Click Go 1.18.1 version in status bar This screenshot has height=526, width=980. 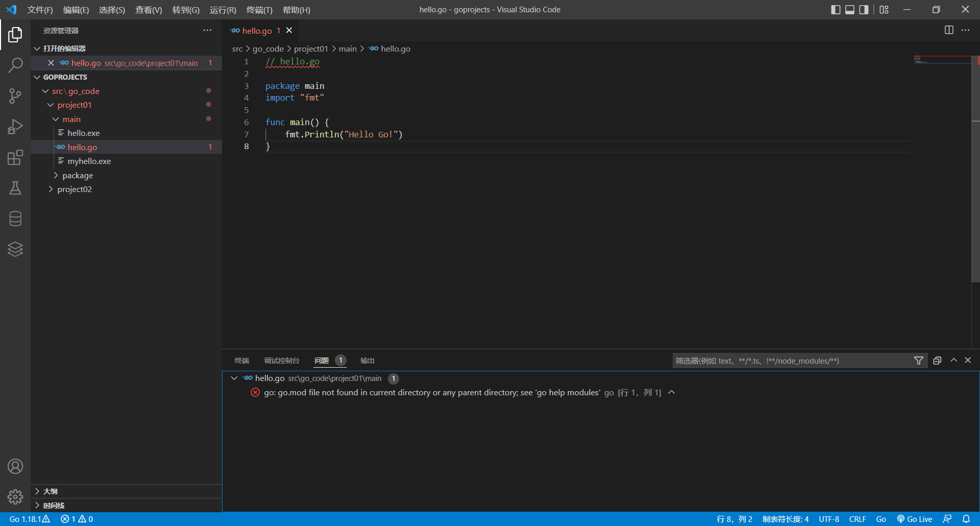(30, 519)
